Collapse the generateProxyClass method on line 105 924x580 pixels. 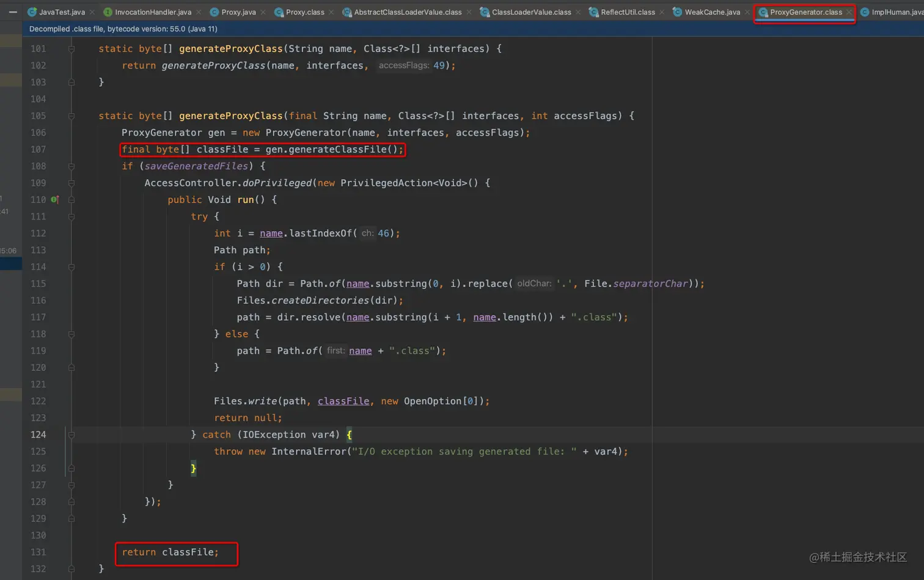[71, 116]
